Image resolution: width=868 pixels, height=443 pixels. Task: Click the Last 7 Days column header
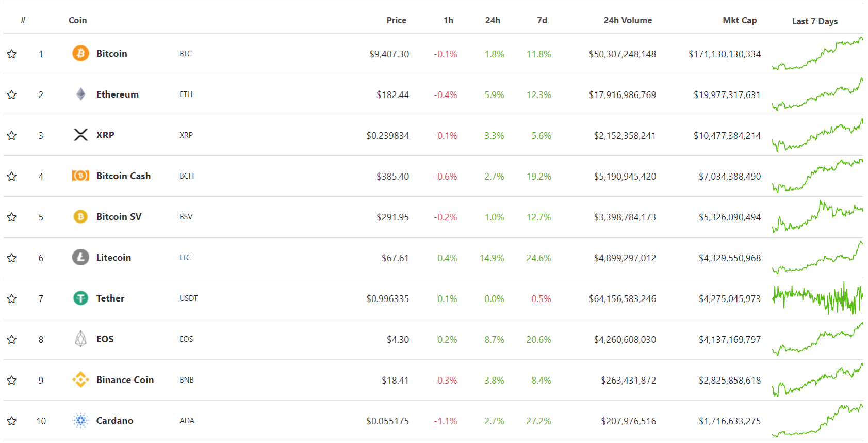[815, 21]
